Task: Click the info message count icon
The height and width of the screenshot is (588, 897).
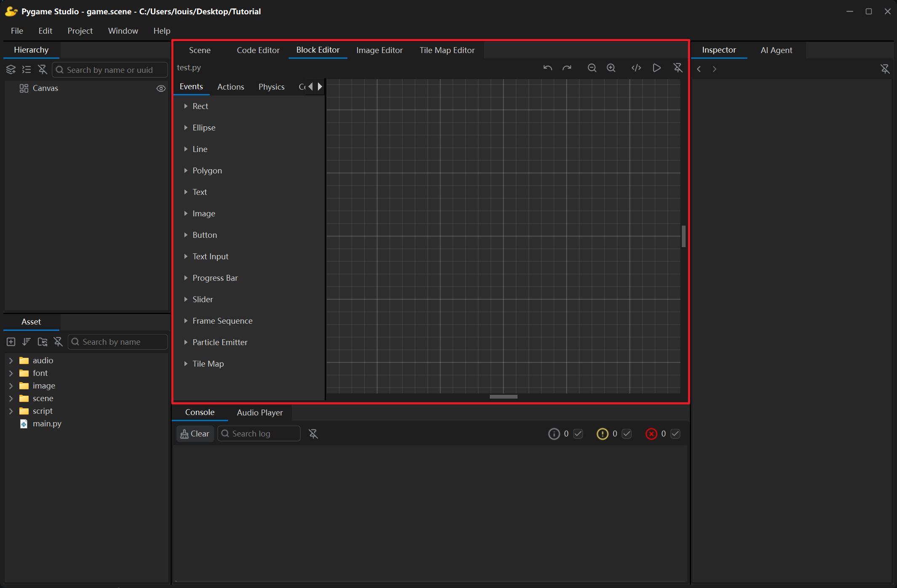Action: 554,434
